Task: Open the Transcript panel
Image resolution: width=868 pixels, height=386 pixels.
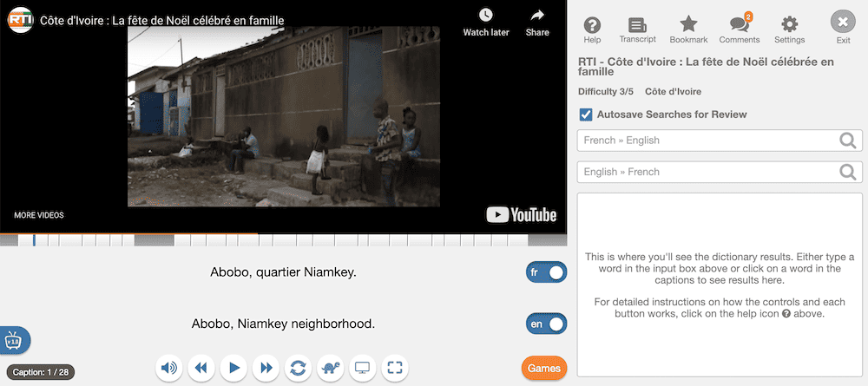Action: 638,29
